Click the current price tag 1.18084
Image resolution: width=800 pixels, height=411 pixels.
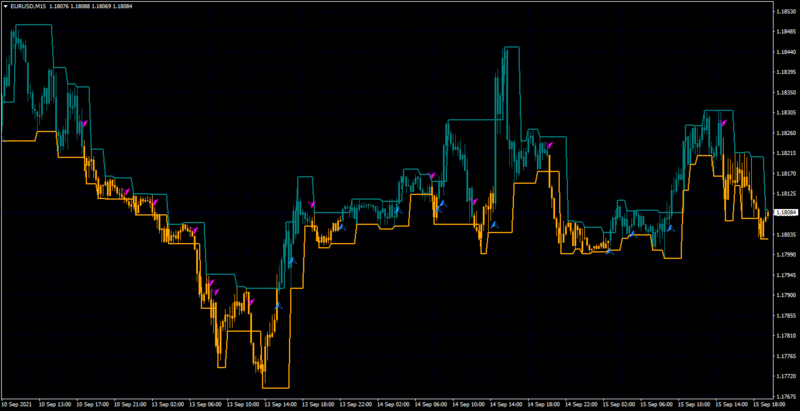pyautogui.click(x=786, y=212)
